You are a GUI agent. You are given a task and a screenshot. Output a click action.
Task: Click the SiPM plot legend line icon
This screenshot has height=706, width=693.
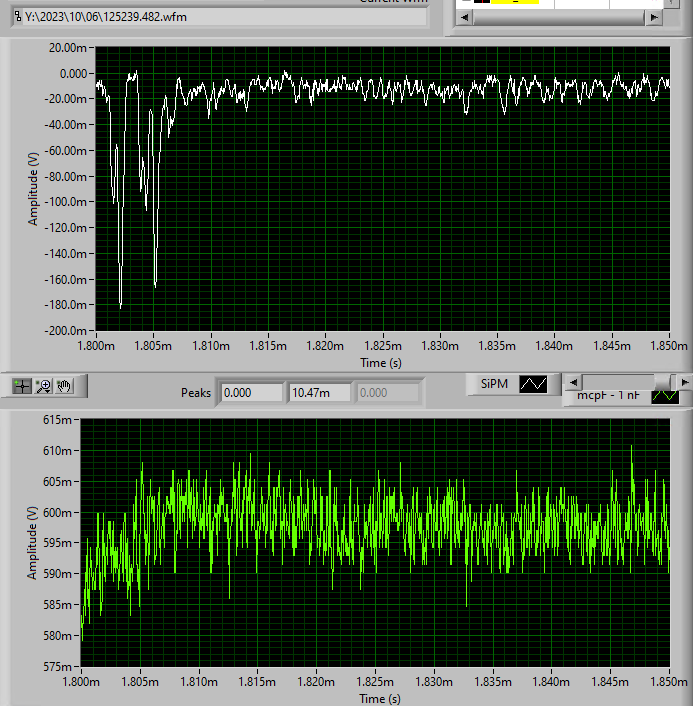pos(533,384)
